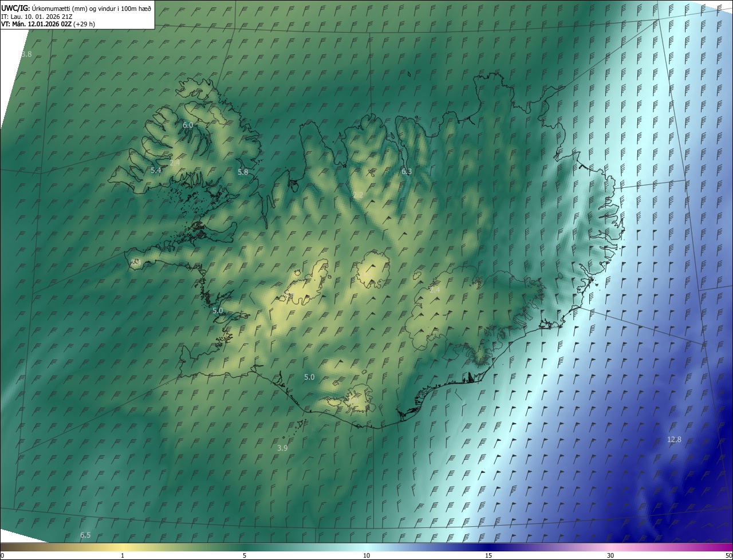Click the map title "Úrkomumætti (mm) og vindur í 100m hæð"
This screenshot has width=733, height=560.
92,8
